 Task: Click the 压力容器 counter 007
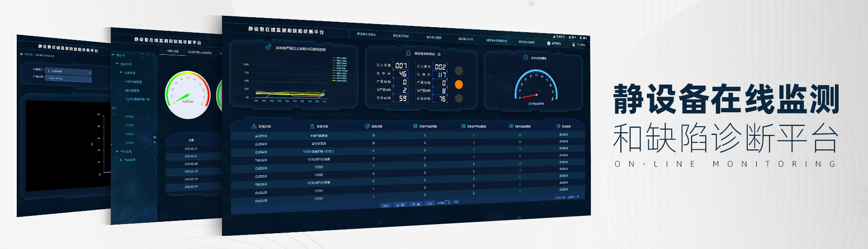pos(401,66)
